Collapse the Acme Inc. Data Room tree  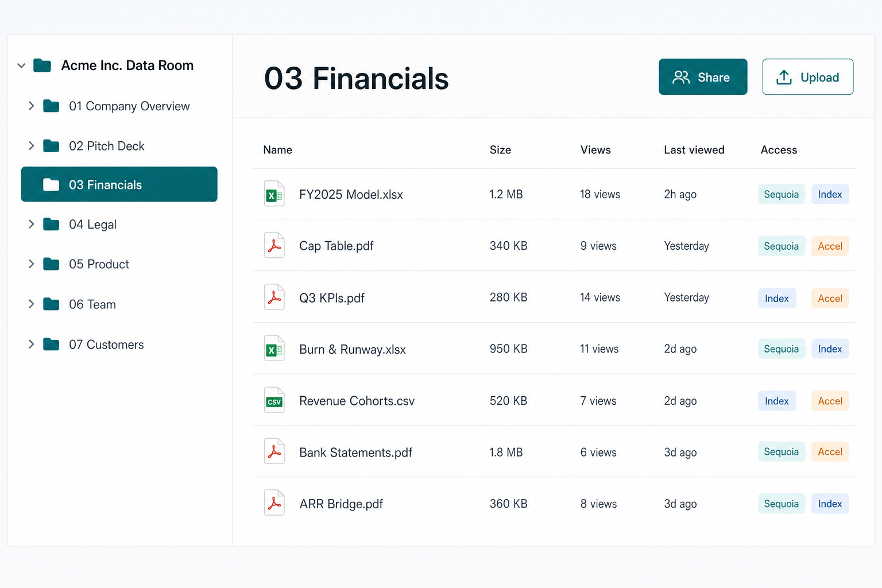(21, 65)
